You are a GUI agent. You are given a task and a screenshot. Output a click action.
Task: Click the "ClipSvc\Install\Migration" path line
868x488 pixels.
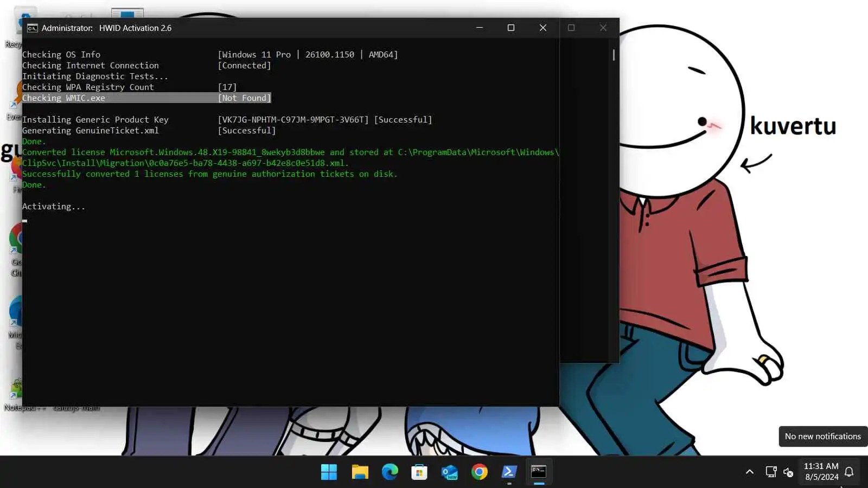coord(186,163)
